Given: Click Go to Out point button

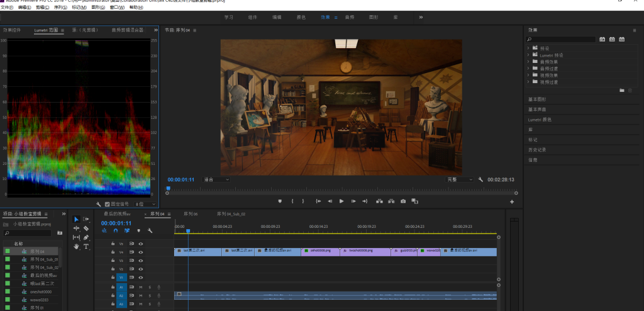Looking at the screenshot, I should (x=365, y=201).
